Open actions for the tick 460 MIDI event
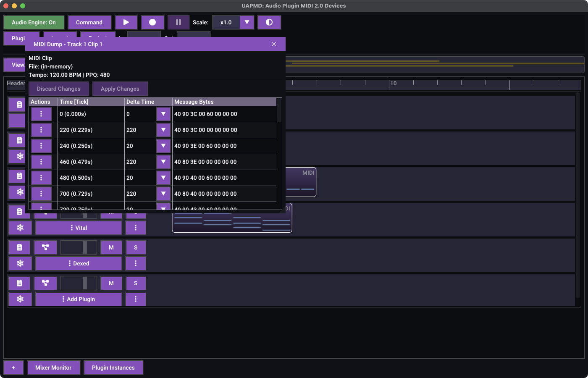This screenshot has height=378, width=588. click(x=41, y=162)
